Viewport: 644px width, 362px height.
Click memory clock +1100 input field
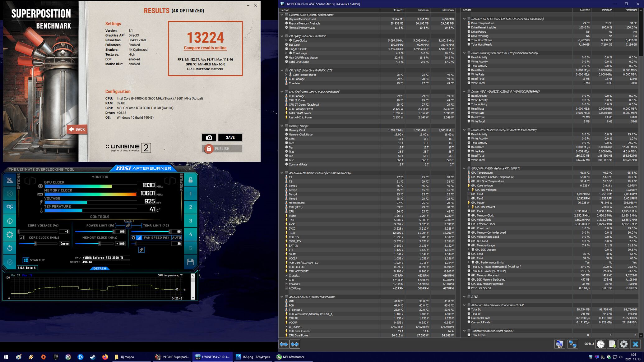(x=120, y=244)
